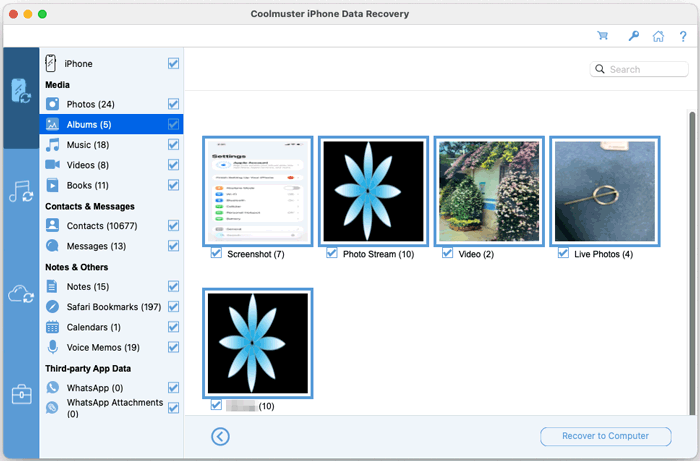Uncheck the Live Photos (4) album checkbox
The height and width of the screenshot is (461, 700).
point(563,253)
